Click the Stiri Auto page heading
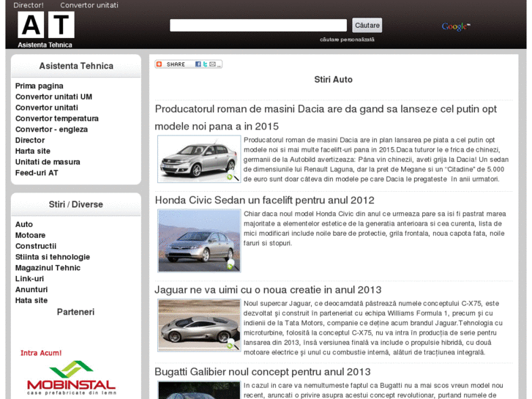This screenshot has height=399, width=532. pos(333,80)
